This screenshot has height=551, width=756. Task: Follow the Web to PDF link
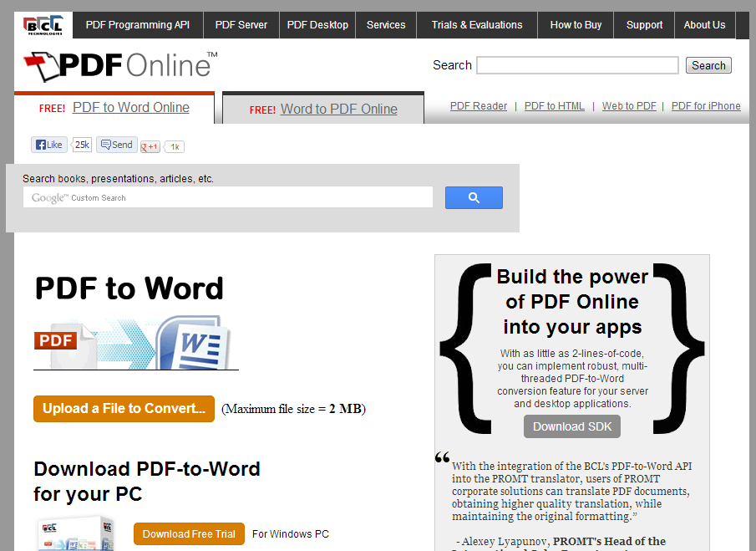[x=629, y=106]
